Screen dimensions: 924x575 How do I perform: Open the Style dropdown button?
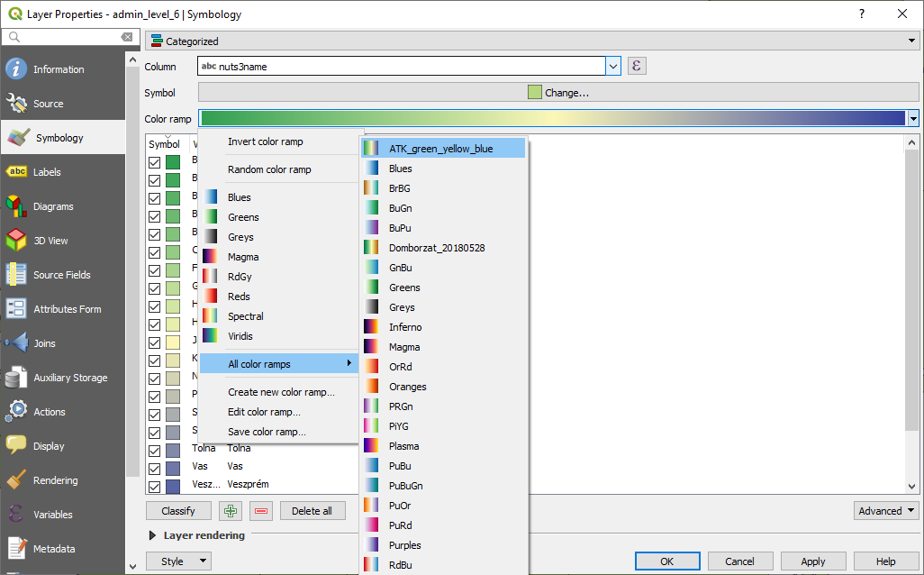pos(178,561)
